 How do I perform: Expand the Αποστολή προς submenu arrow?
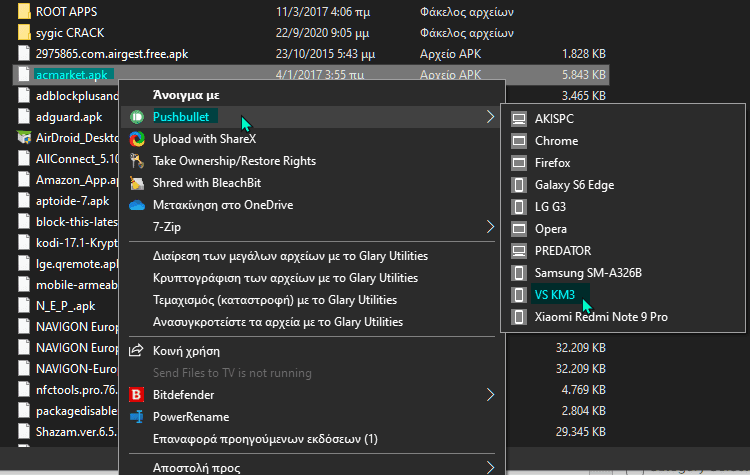(490, 467)
